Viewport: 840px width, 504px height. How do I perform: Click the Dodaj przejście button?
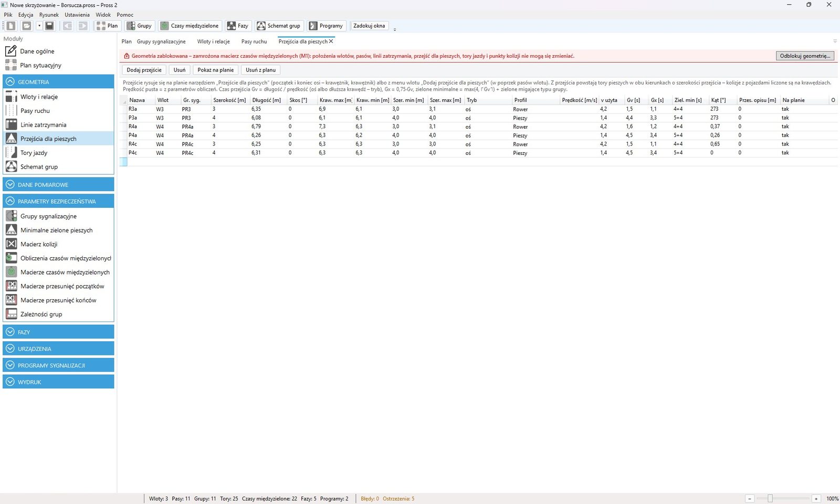(144, 70)
